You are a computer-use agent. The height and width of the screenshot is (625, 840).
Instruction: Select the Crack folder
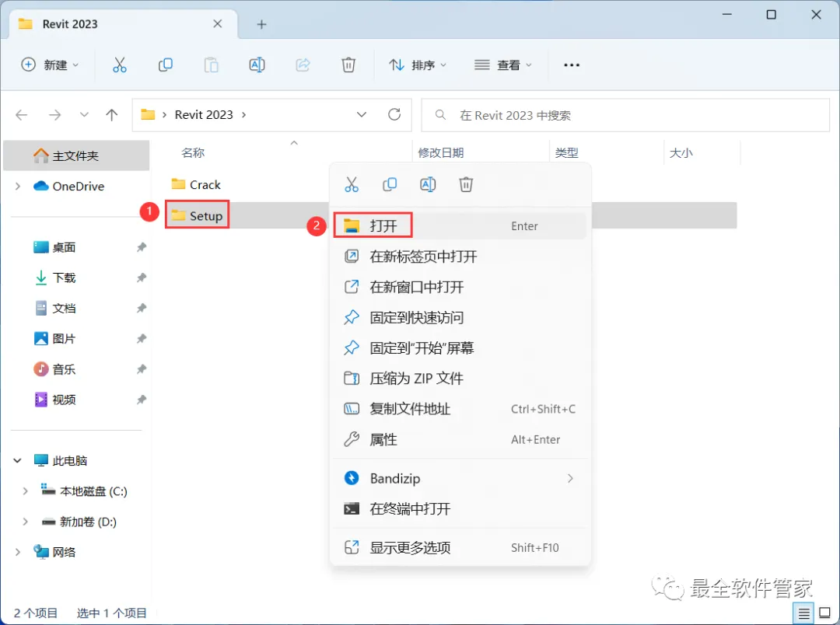coord(196,185)
